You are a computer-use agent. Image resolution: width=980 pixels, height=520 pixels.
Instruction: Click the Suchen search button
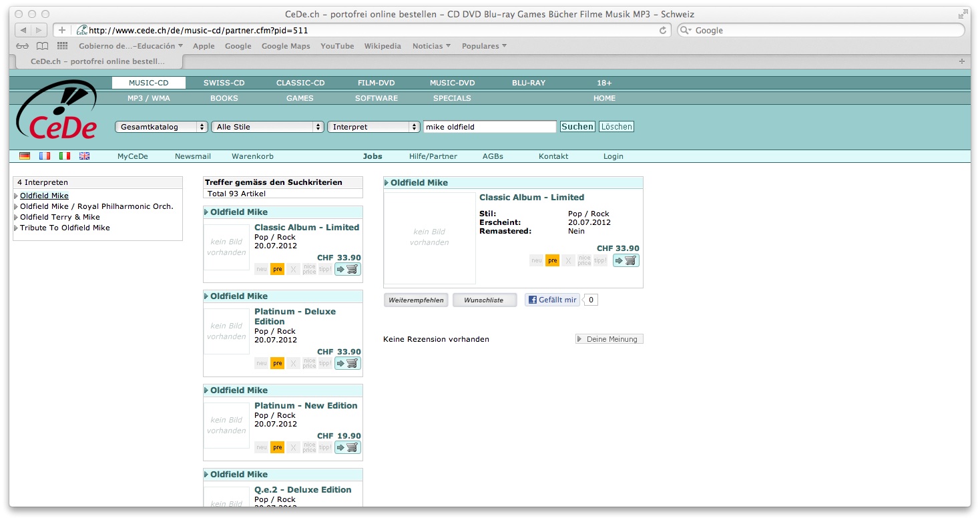click(x=577, y=127)
